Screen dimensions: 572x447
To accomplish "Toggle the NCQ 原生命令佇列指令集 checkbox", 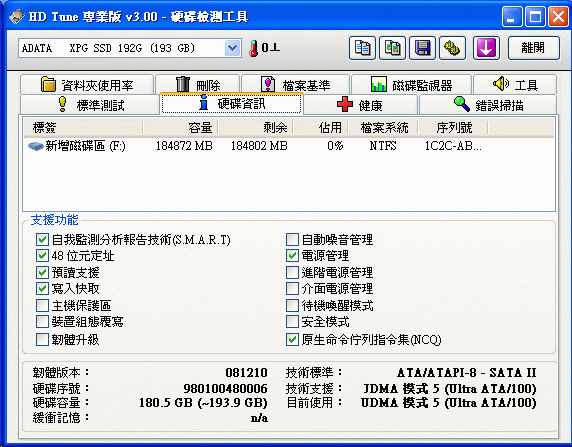I will (292, 339).
